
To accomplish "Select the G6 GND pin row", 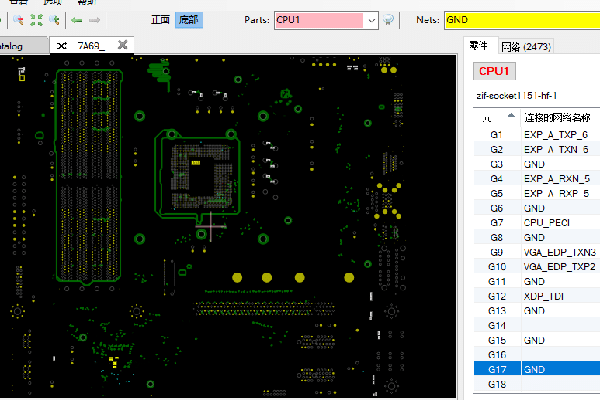I will pos(536,208).
